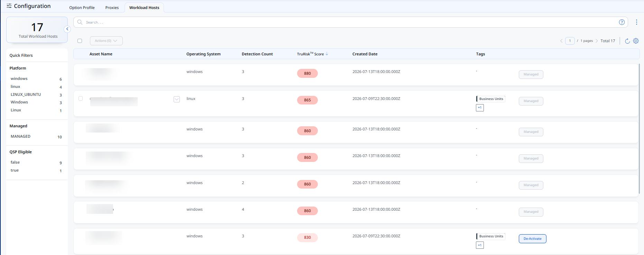Click the 880 TruRisk score badge
The image size is (644, 255).
coord(307,73)
